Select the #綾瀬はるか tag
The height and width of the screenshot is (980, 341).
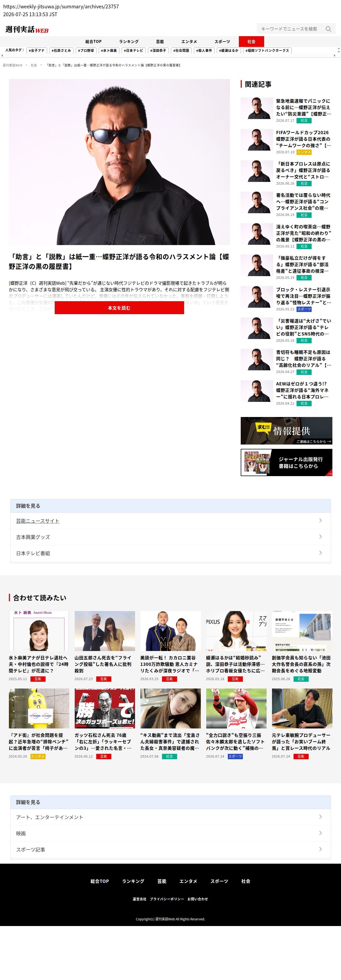[229, 50]
